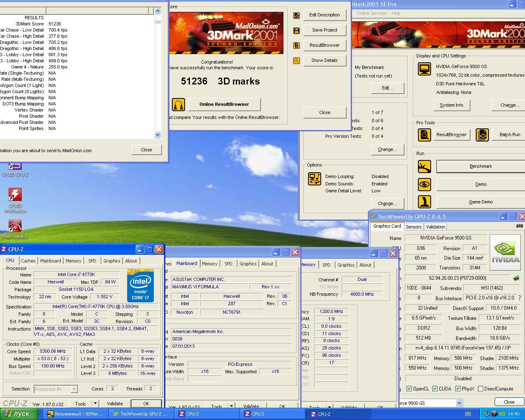Image resolution: width=525 pixels, height=420 pixels.
Task: Switch to the SPD tab in front CPU-Z
Action: 92,261
